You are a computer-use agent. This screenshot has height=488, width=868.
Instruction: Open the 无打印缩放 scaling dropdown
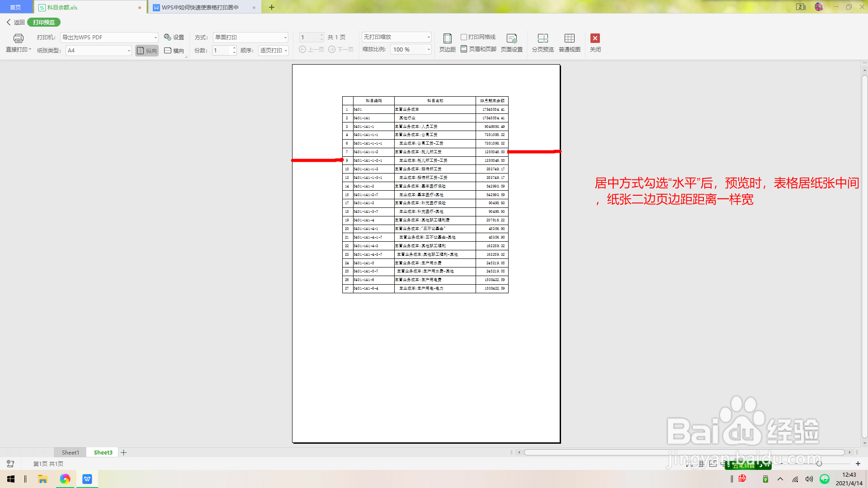428,37
